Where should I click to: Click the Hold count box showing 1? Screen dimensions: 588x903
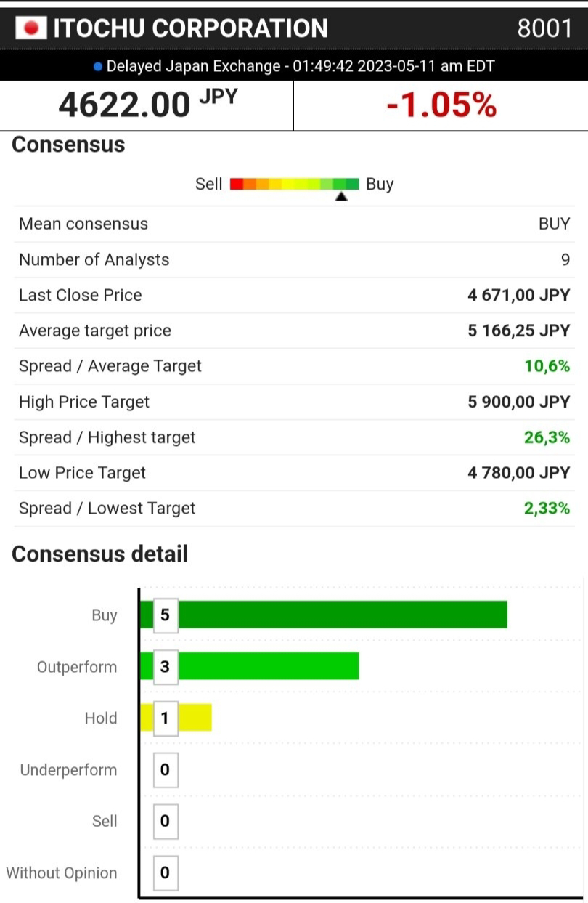tap(165, 718)
